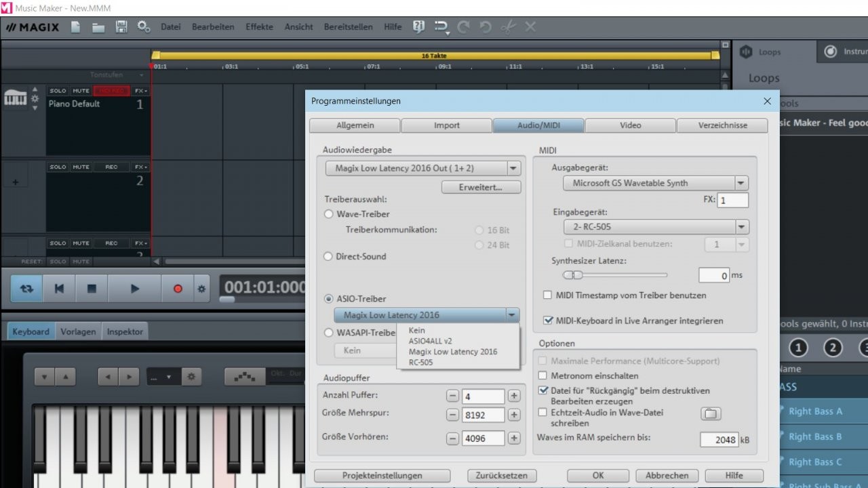The width and height of the screenshot is (868, 488).
Task: Switch to the Video tab
Action: (x=631, y=125)
